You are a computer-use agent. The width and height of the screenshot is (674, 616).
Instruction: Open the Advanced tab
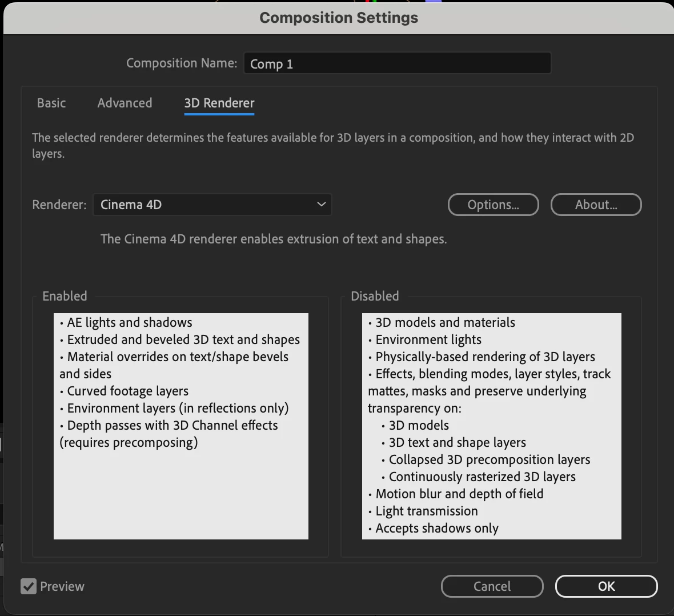125,103
